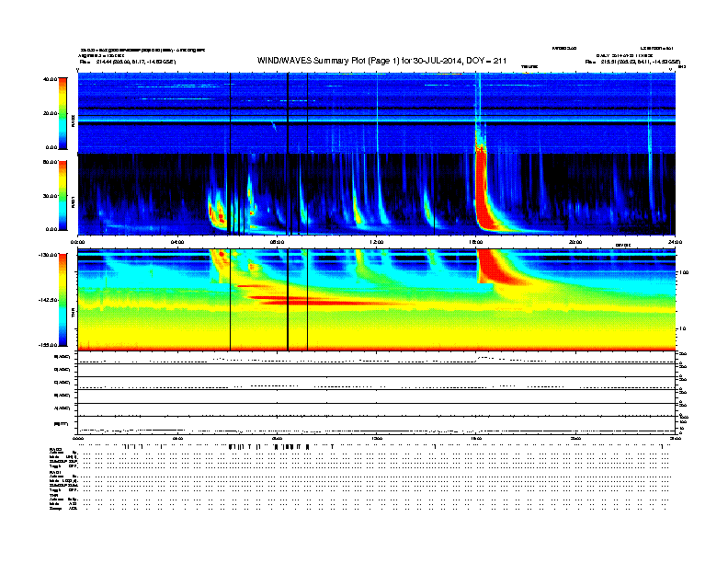Click the RAD1 rainbow color bar
This screenshot has width=728, height=563.
coord(63,195)
